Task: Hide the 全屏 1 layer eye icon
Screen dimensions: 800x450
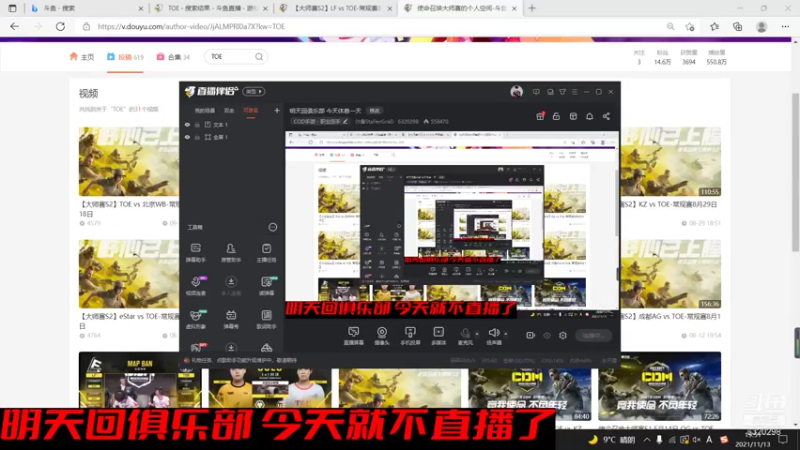Action: click(x=187, y=137)
